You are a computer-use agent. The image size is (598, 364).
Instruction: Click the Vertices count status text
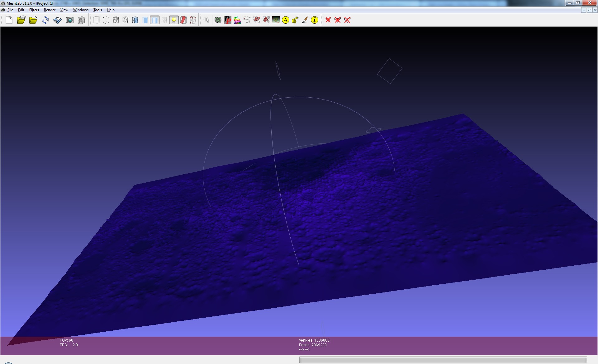pyautogui.click(x=314, y=340)
